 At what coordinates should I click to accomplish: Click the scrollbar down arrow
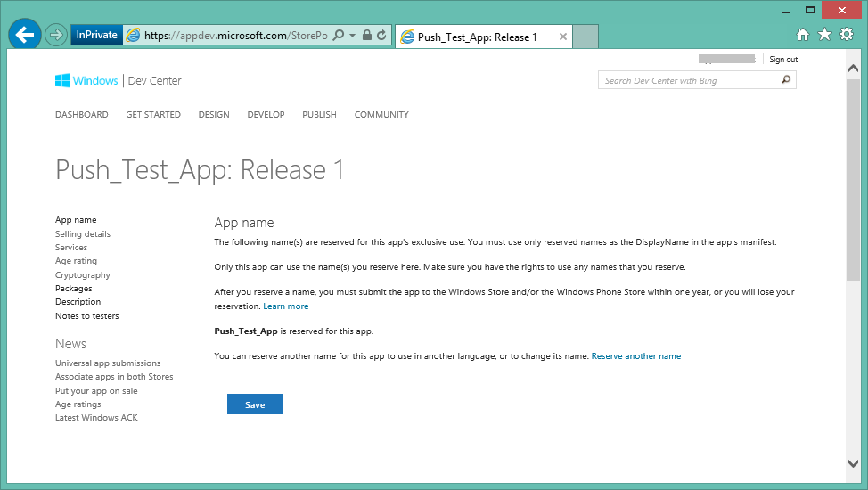(853, 463)
